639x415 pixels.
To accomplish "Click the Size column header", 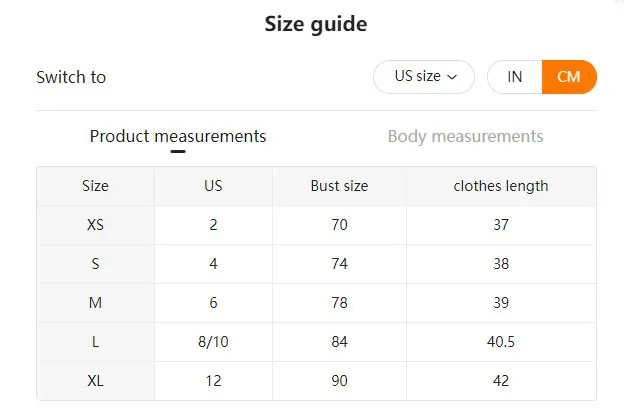I will (96, 186).
